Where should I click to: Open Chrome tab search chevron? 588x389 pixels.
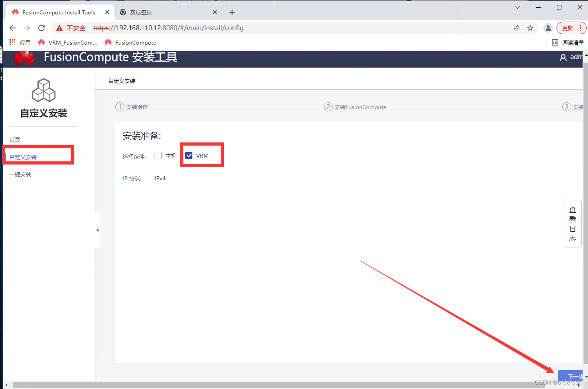click(518, 7)
